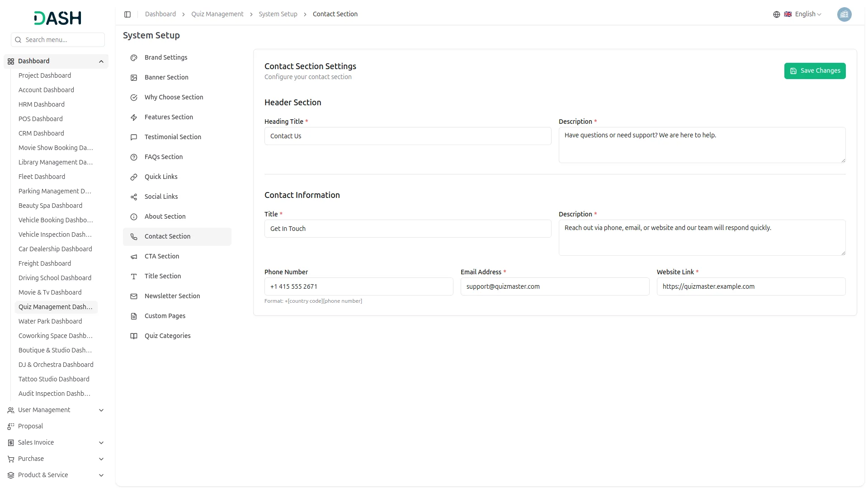
Task: Open the user avatar profile menu
Action: (x=844, y=14)
